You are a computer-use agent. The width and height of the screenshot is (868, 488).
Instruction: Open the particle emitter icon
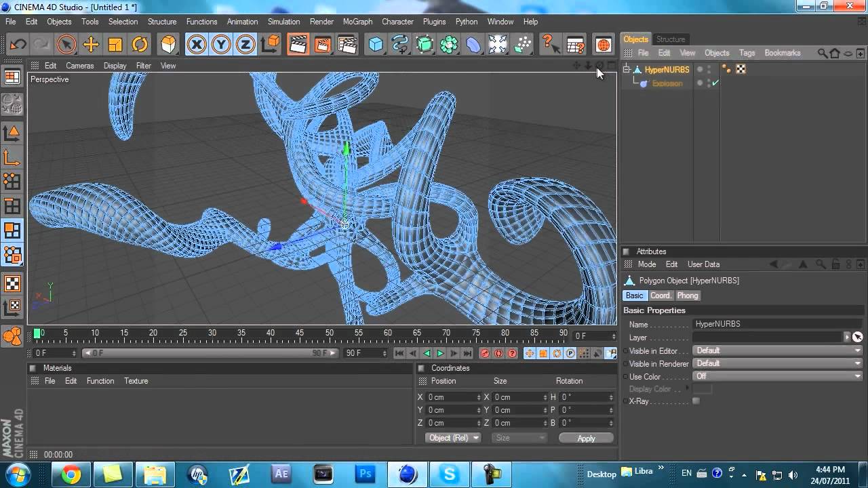pyautogui.click(x=523, y=45)
